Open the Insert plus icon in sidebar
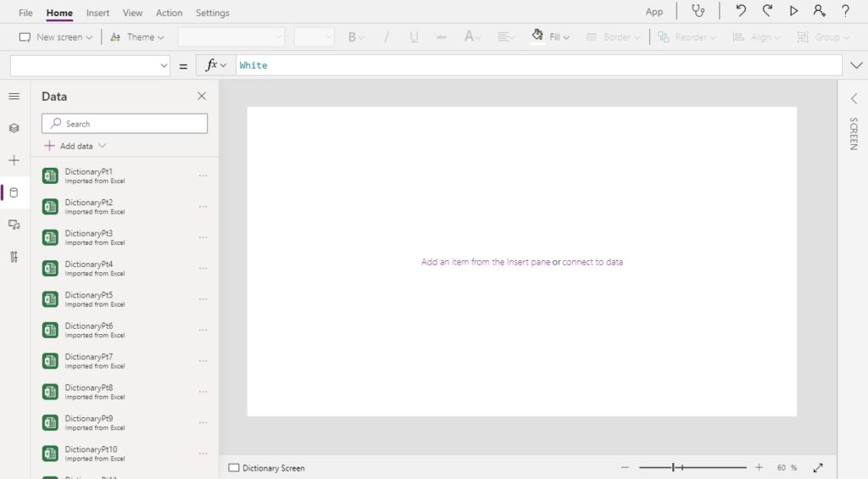 coord(14,160)
